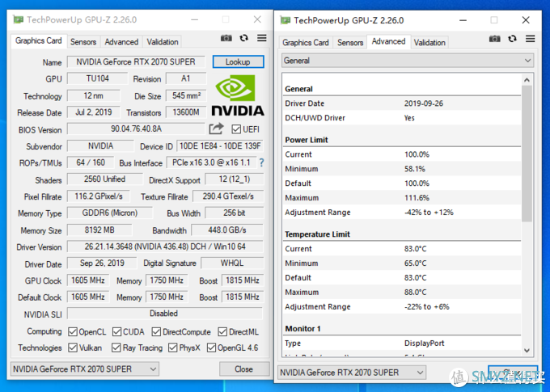Toggle the OpenCL checkbox
Image resolution: width=550 pixels, height=392 pixels.
pos(73,331)
